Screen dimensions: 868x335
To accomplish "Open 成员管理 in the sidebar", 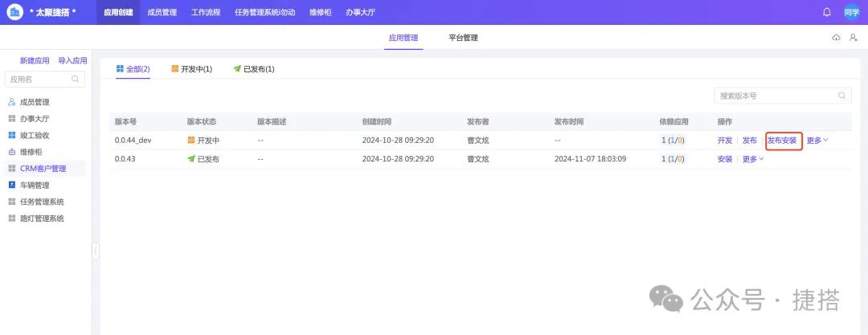I will (x=35, y=102).
